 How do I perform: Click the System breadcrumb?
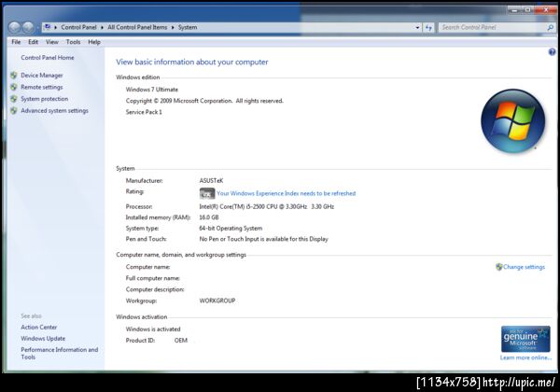188,27
